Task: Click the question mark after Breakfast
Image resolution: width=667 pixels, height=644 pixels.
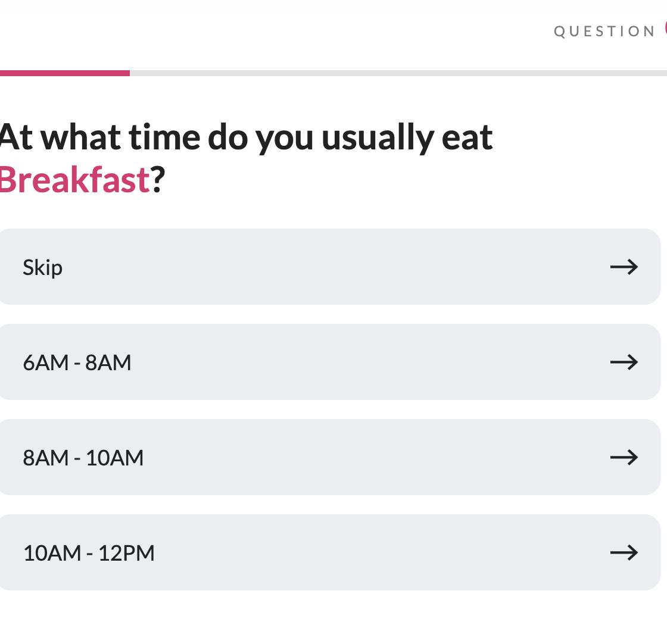Action: click(x=157, y=179)
